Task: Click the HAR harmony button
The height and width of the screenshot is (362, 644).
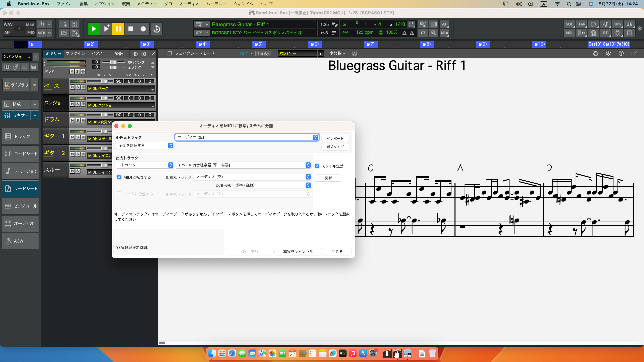Action: click(581, 24)
